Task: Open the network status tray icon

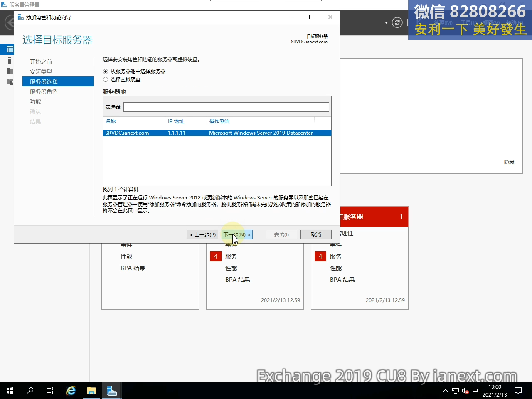Action: point(456,391)
